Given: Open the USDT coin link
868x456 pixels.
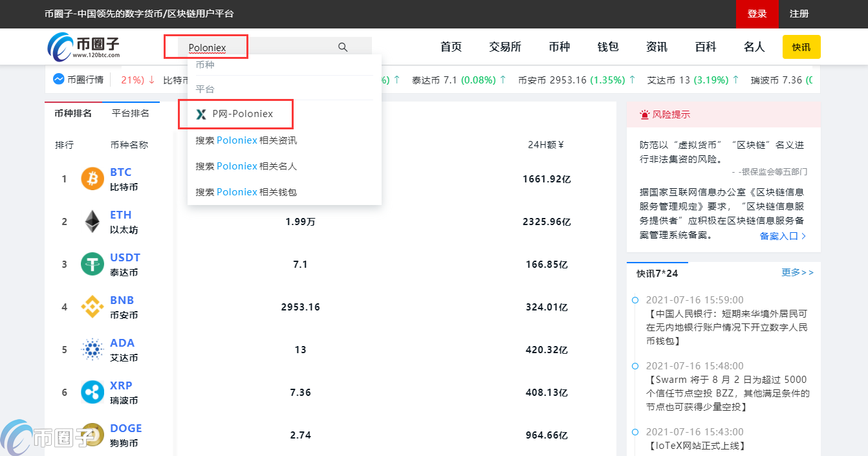Looking at the screenshot, I should click(x=125, y=257).
